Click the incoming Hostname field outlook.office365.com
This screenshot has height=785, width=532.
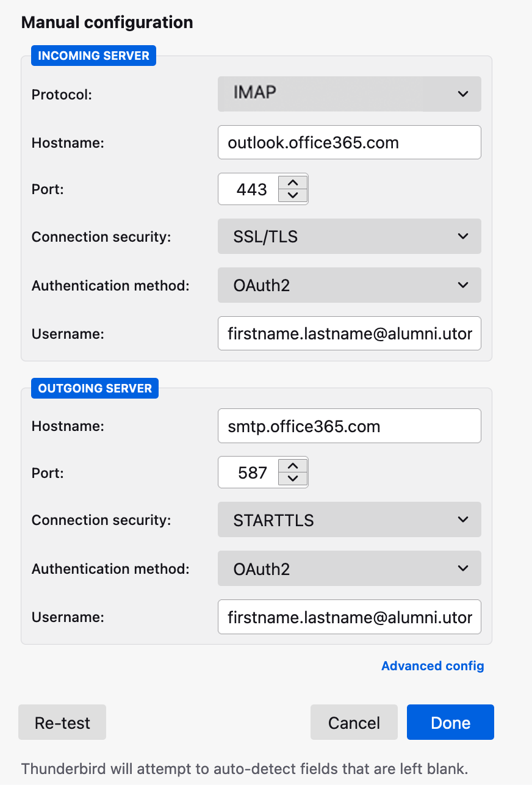click(349, 142)
